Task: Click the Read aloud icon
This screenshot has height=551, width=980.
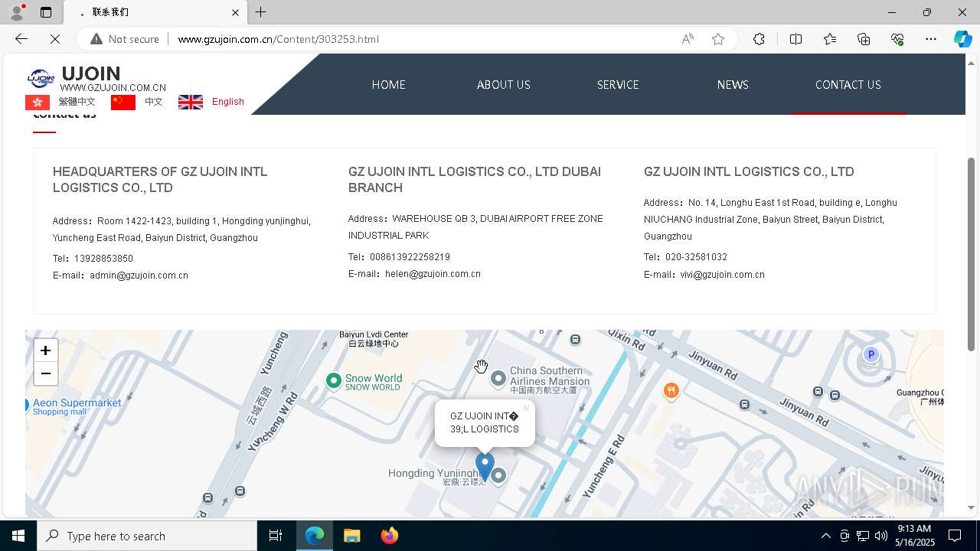Action: coord(688,39)
